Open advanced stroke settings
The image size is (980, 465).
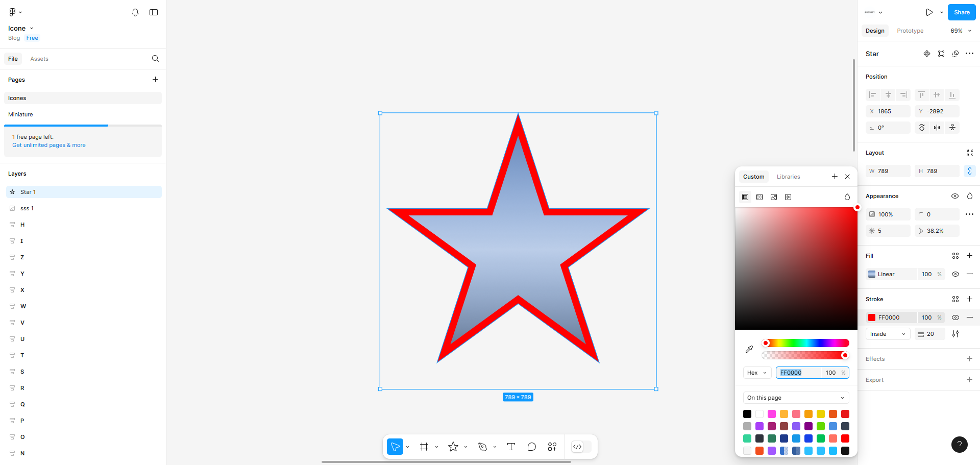955,334
